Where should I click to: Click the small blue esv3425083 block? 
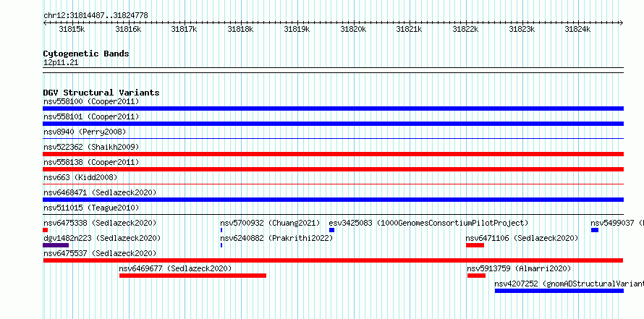tap(332, 230)
